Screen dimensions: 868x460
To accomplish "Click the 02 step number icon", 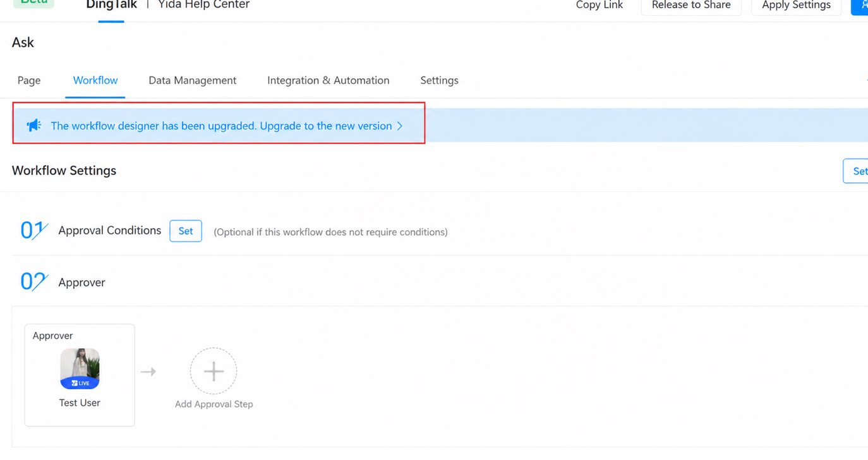I will [x=34, y=281].
